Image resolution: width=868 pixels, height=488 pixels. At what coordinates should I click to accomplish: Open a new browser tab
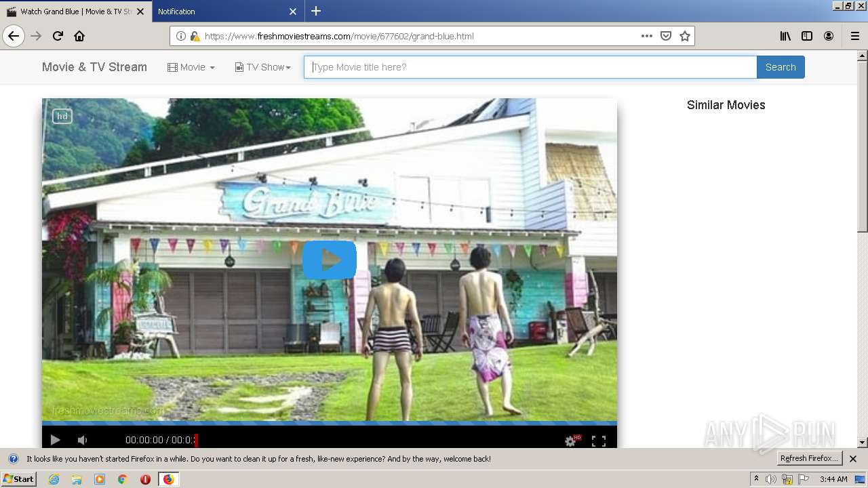pyautogui.click(x=316, y=11)
